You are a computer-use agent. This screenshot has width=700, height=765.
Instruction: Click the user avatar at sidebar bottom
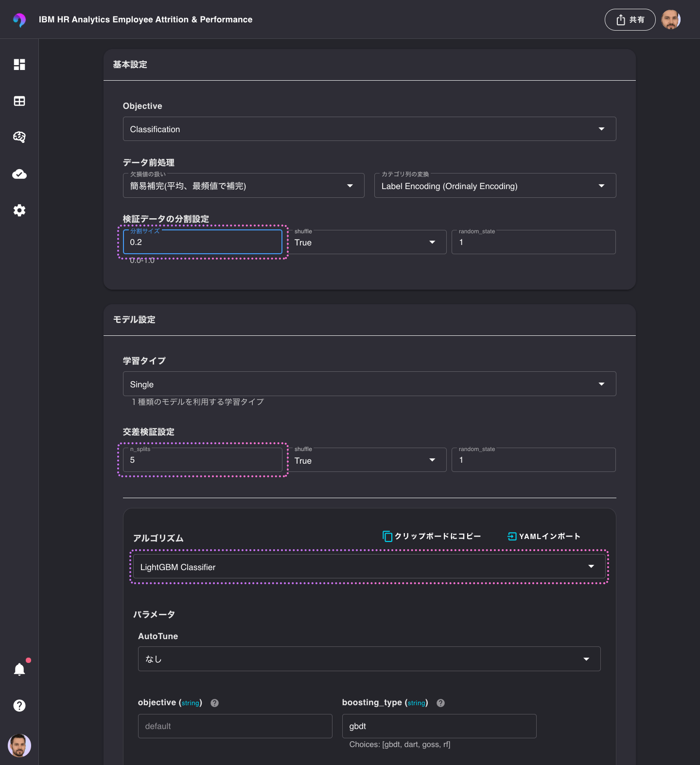pos(19,746)
